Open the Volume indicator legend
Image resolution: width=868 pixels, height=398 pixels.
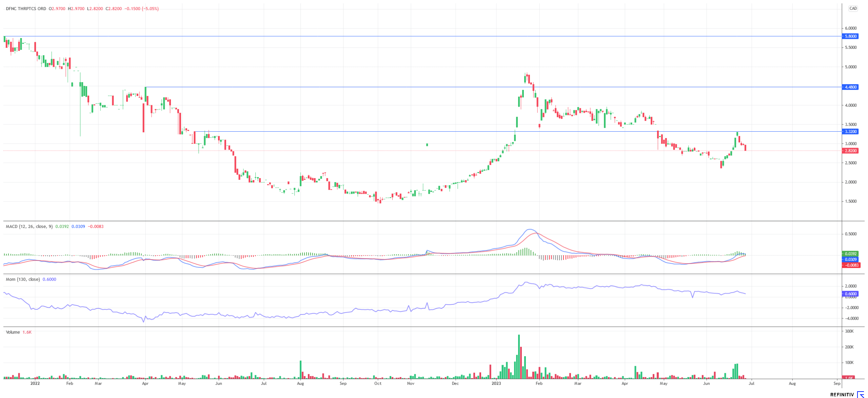coord(13,332)
